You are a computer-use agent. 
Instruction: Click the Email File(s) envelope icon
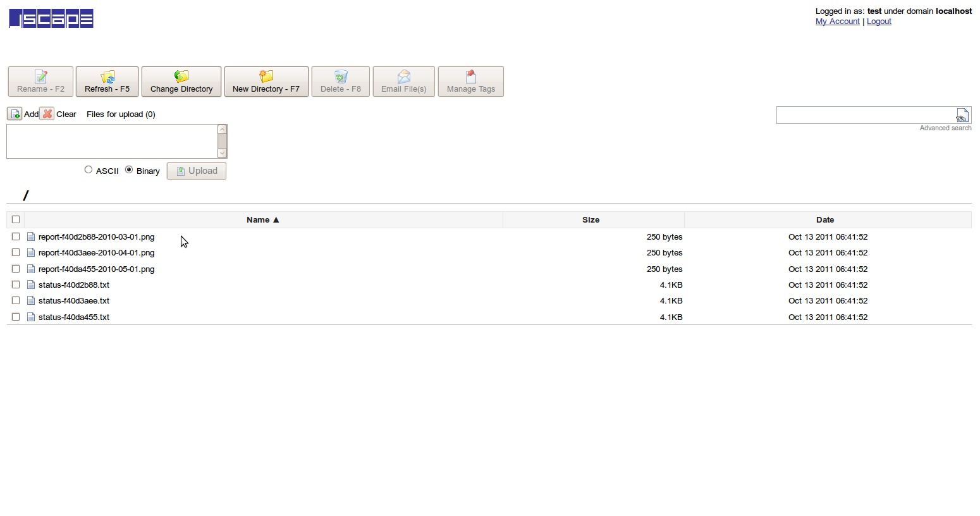tap(403, 78)
